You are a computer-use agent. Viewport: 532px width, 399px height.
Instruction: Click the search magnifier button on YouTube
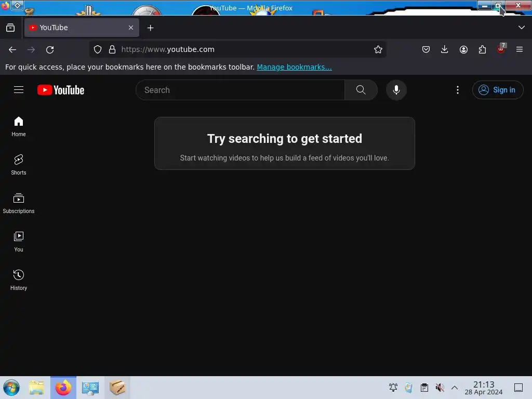point(361,90)
